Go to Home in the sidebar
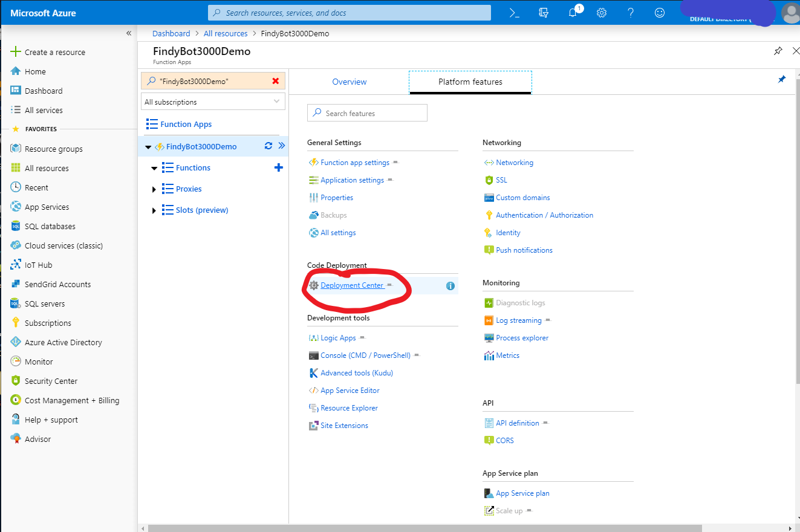800x532 pixels. [35, 71]
